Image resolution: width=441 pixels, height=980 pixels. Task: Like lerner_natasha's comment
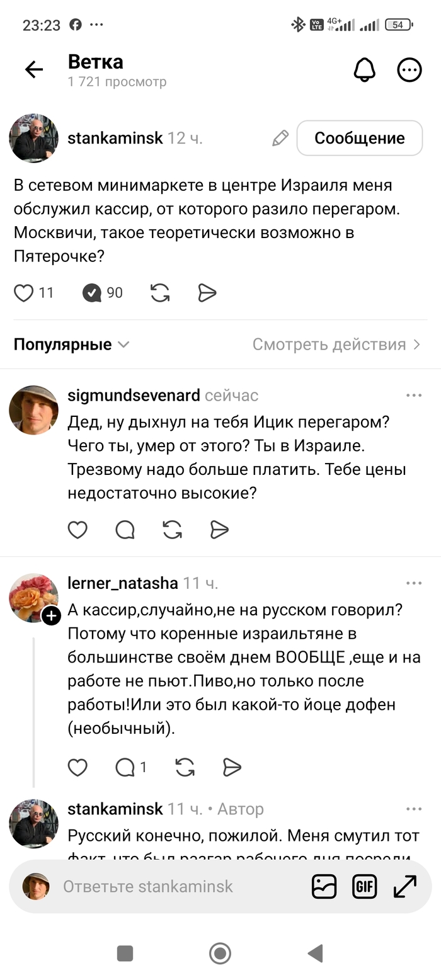77,767
